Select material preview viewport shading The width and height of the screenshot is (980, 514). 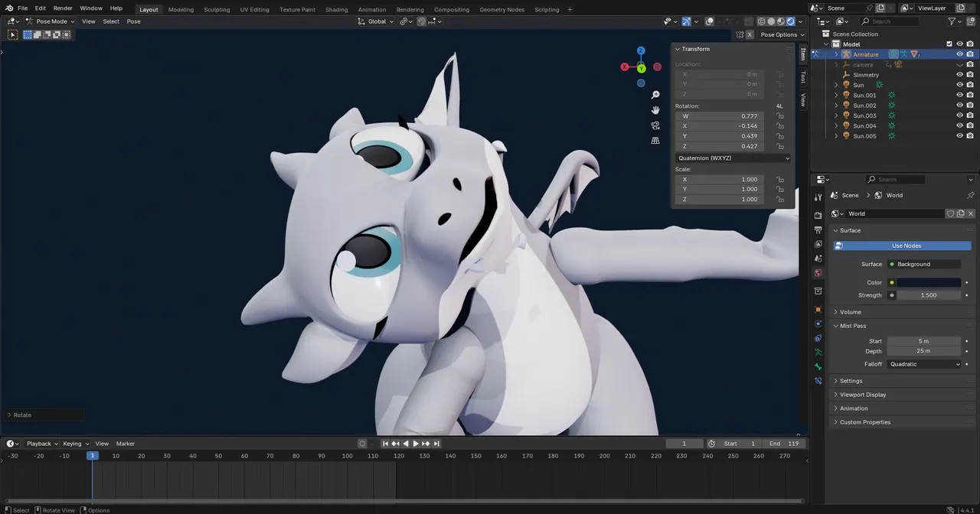tap(781, 21)
